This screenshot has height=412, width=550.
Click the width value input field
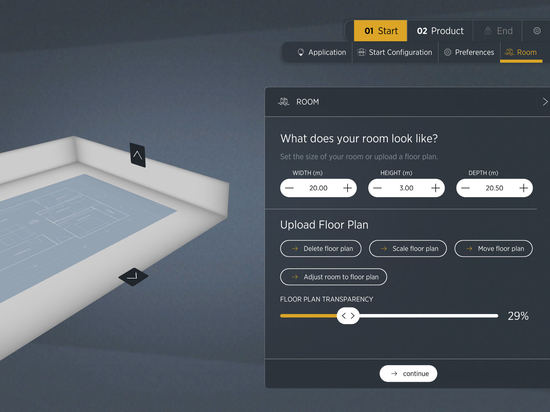coord(318,188)
